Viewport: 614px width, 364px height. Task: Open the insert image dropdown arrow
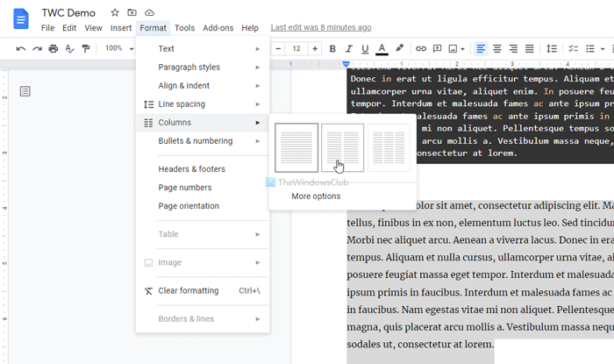tap(463, 49)
